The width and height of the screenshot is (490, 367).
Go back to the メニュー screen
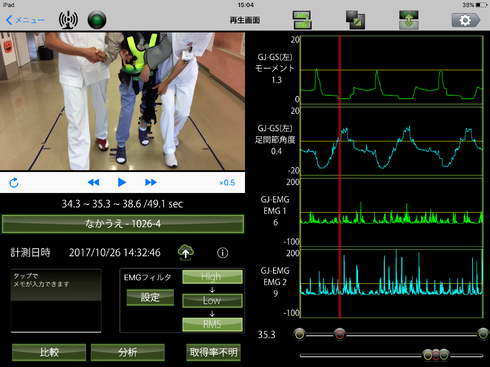click(x=25, y=20)
